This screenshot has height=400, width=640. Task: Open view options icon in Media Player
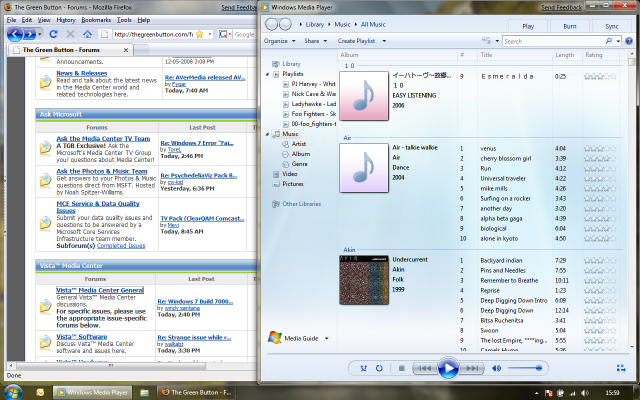tap(486, 41)
